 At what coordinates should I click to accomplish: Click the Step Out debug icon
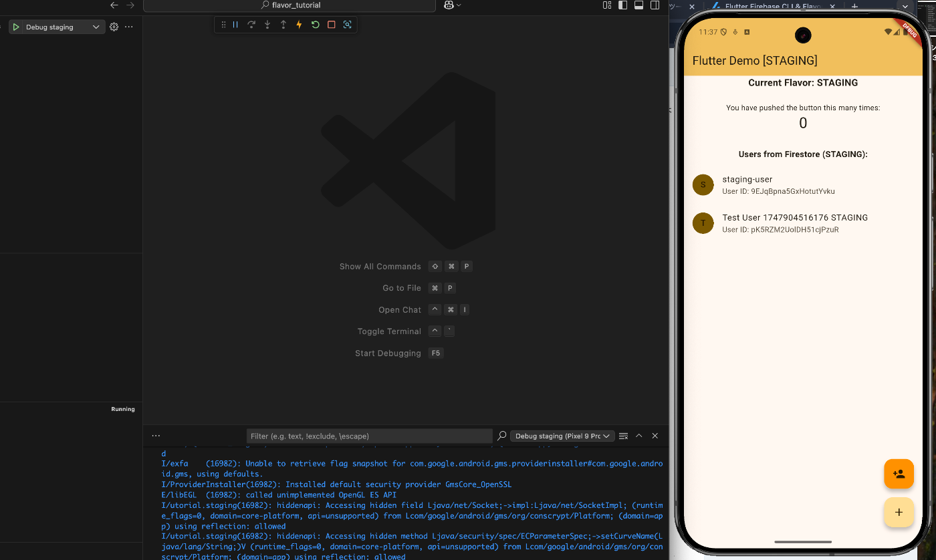283,25
